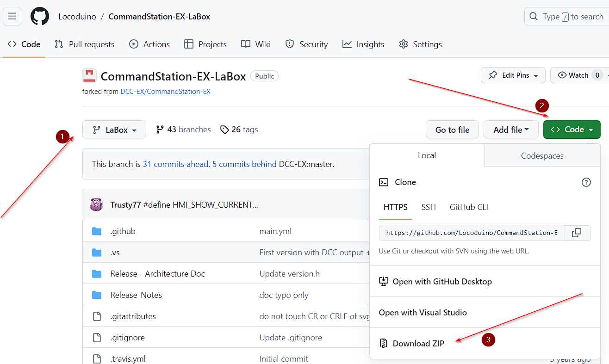The height and width of the screenshot is (364, 609).
Task: Select the SSH clone tab
Action: pyautogui.click(x=429, y=207)
